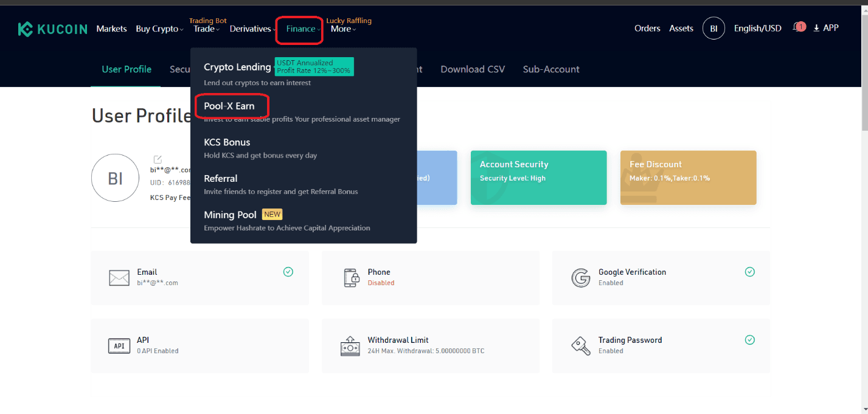Click the 'Security Level: High' text

click(513, 178)
